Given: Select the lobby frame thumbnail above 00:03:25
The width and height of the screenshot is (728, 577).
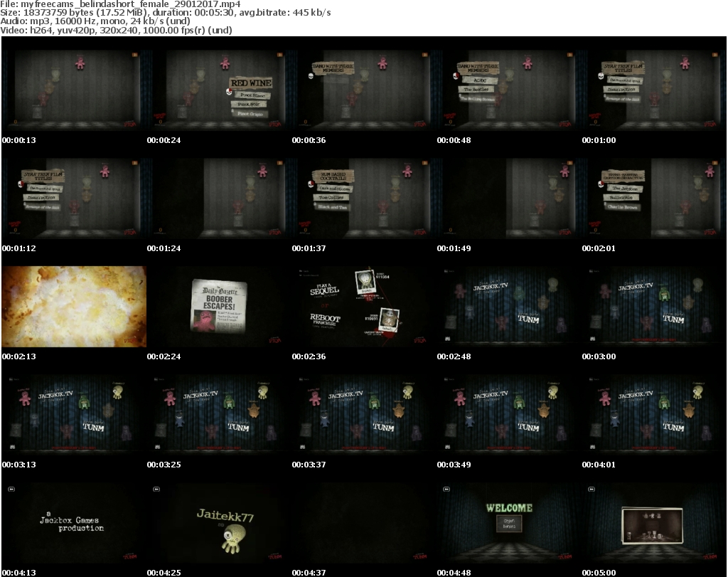Looking at the screenshot, I should tap(219, 415).
